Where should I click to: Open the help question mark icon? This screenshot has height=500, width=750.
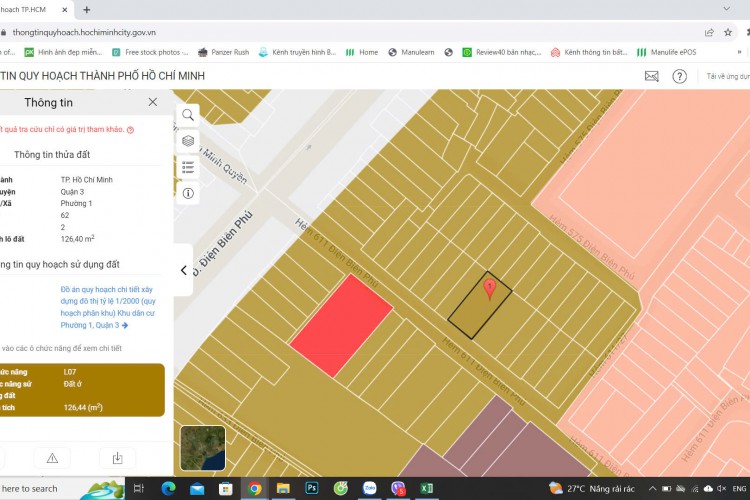coord(679,76)
